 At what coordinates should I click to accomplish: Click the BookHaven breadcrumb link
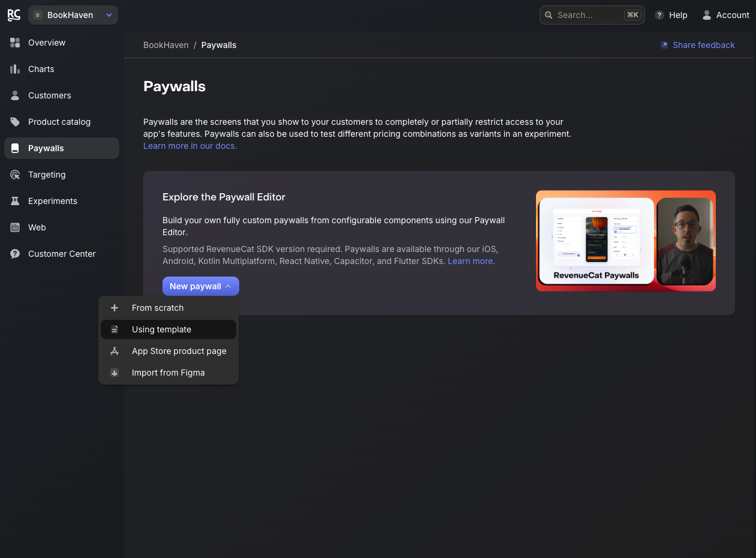[x=166, y=45]
